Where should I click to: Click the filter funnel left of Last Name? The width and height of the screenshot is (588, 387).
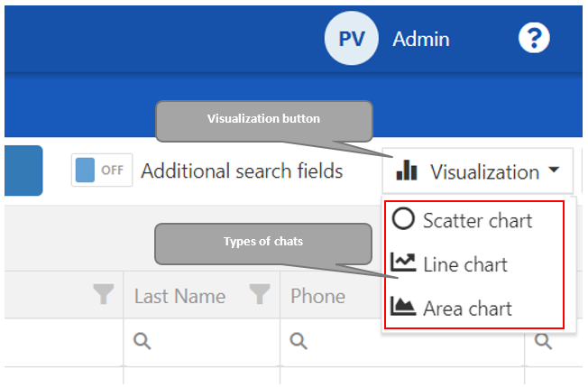pyautogui.click(x=104, y=295)
